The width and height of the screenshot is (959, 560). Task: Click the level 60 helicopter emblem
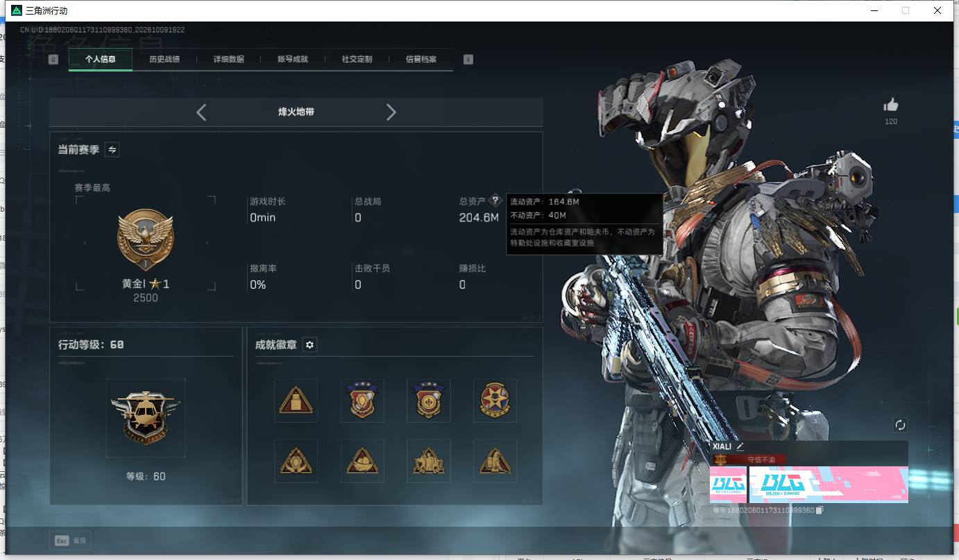[146, 418]
